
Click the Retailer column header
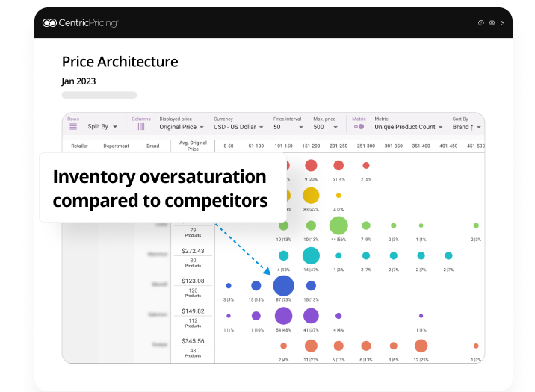point(79,146)
